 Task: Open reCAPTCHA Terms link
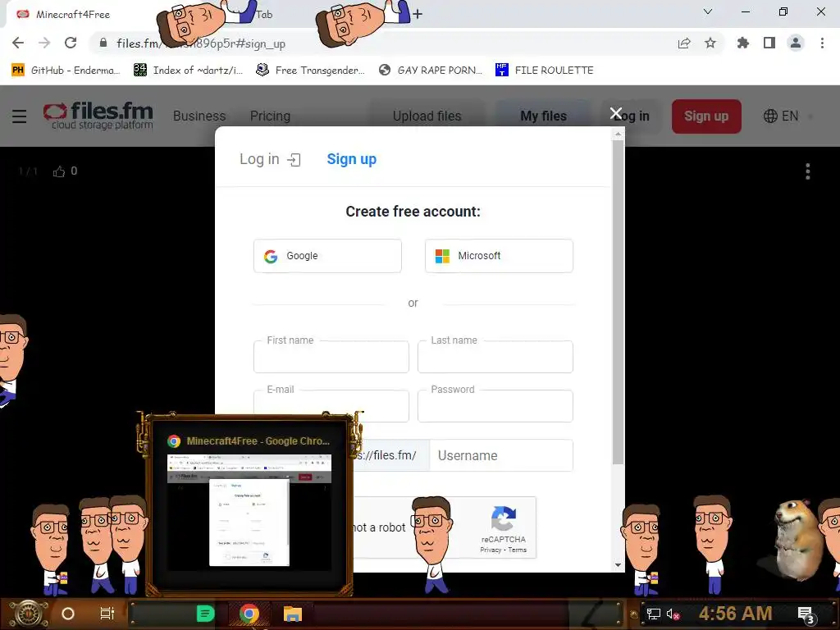click(x=517, y=550)
